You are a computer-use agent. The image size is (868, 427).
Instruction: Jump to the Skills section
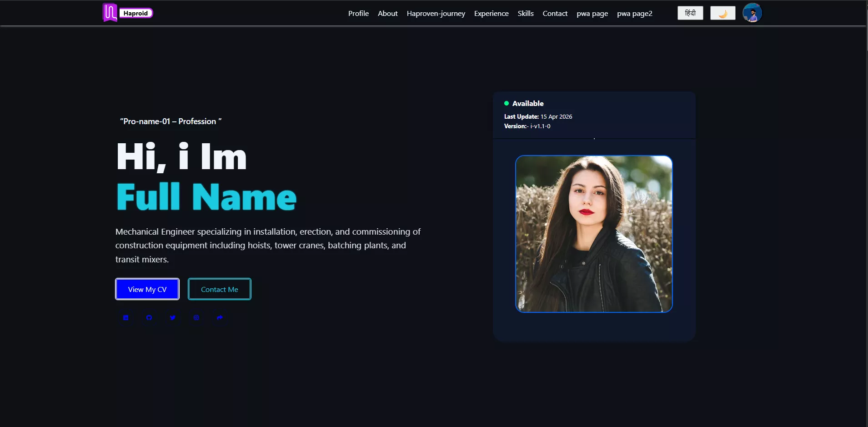[x=526, y=14]
